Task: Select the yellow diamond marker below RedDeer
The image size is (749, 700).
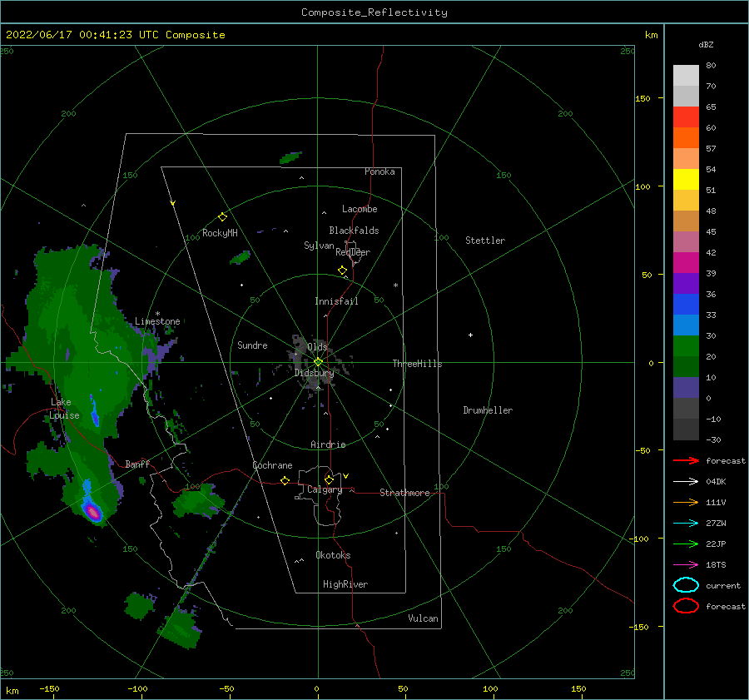Action: pos(342,271)
